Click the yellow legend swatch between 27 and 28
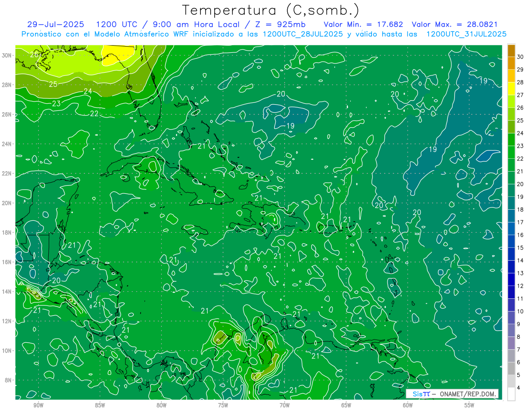This screenshot has width=532, height=411. point(511,88)
